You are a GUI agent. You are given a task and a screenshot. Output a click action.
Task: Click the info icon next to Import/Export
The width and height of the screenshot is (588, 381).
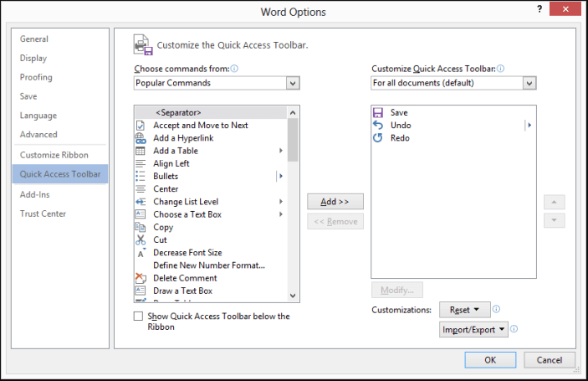pyautogui.click(x=514, y=329)
